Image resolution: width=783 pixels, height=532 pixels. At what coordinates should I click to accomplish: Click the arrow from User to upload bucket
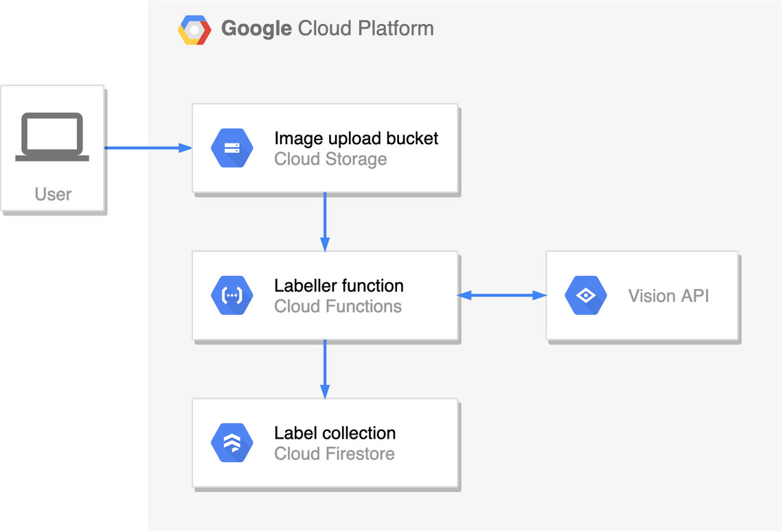[x=150, y=147]
